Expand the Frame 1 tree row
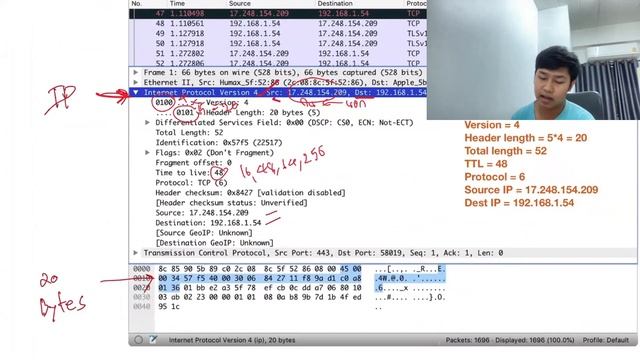Viewport: 640px width, 360px height. (x=136, y=72)
